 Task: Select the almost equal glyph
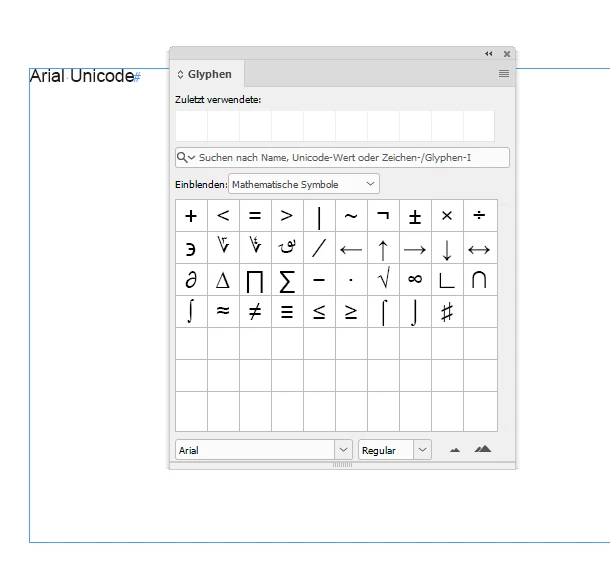(223, 312)
